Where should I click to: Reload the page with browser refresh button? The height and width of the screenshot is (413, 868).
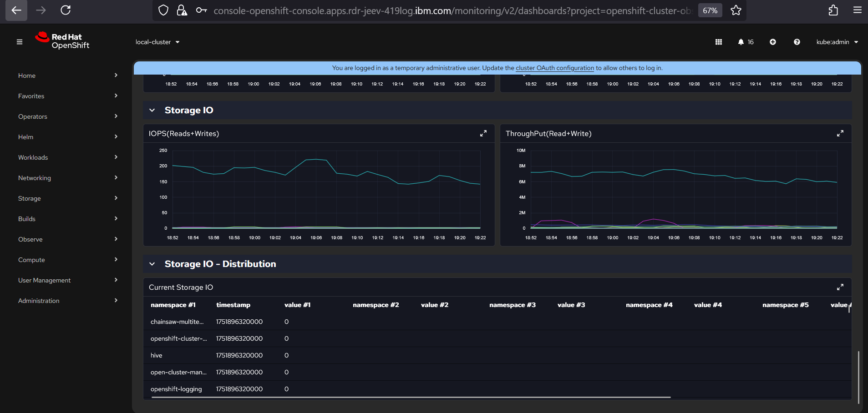[x=66, y=10]
